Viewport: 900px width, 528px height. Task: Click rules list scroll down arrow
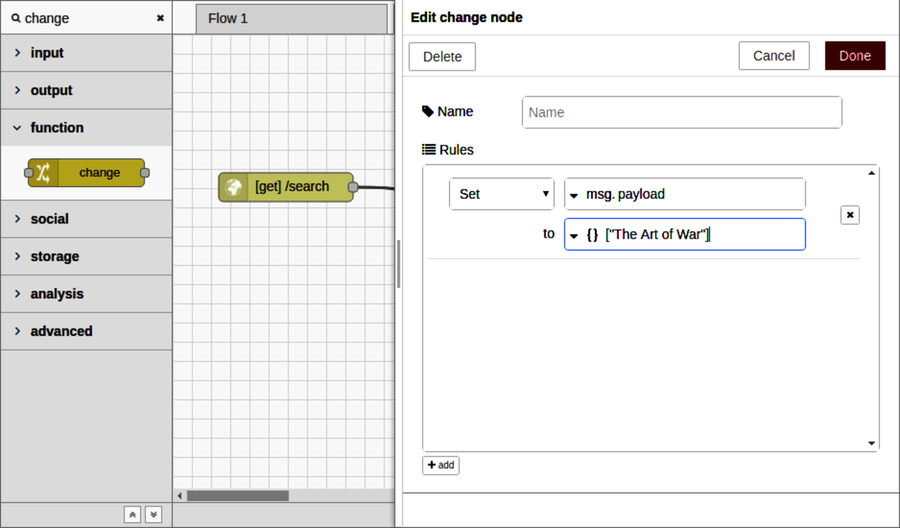coord(871,443)
